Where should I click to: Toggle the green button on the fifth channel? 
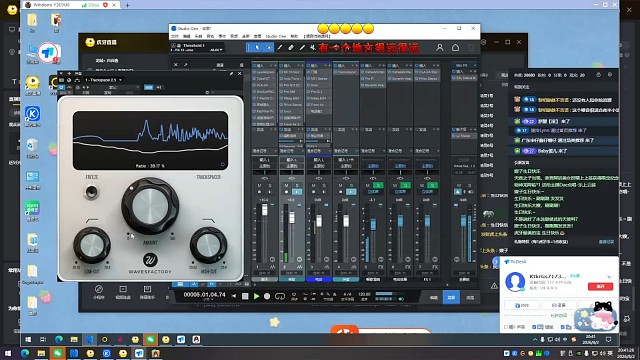pyautogui.click(x=378, y=185)
